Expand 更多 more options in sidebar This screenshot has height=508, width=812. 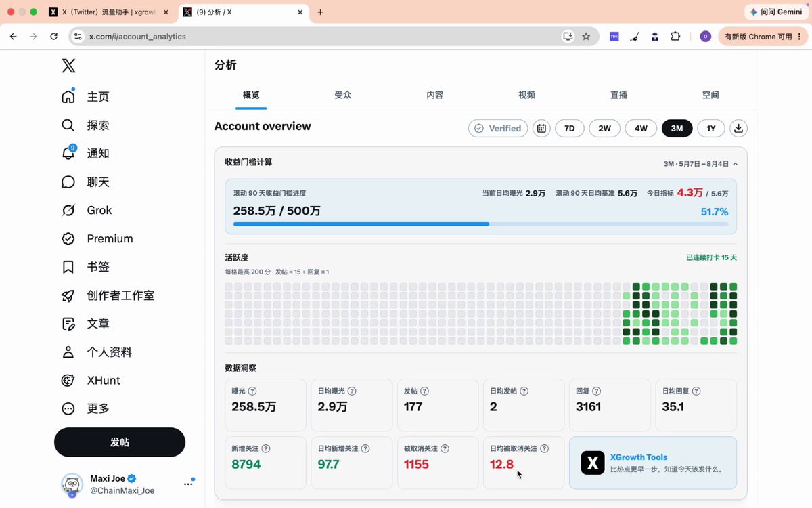85,409
